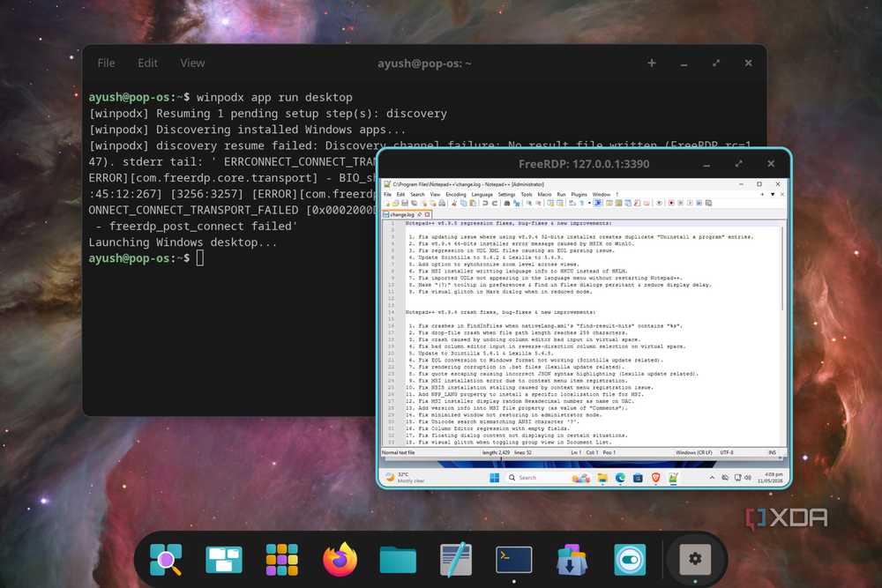Expand hidden icons chevron in Windows tray
The image size is (882, 588).
712,478
